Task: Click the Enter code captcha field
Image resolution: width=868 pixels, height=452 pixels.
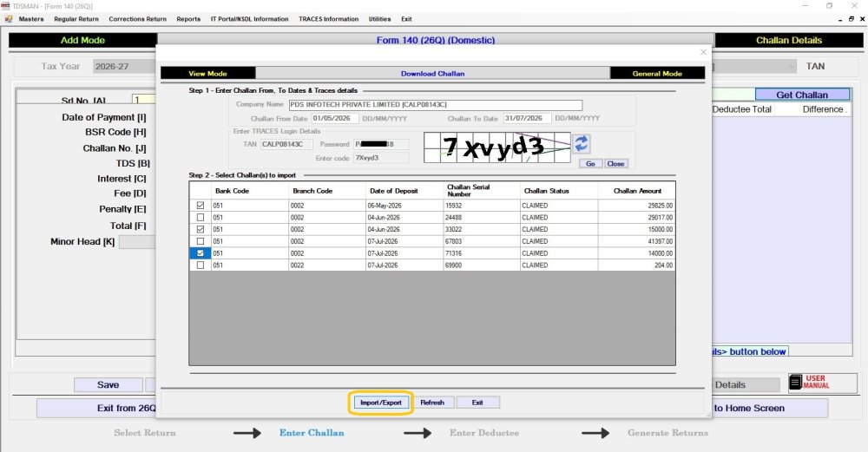Action: 381,158
